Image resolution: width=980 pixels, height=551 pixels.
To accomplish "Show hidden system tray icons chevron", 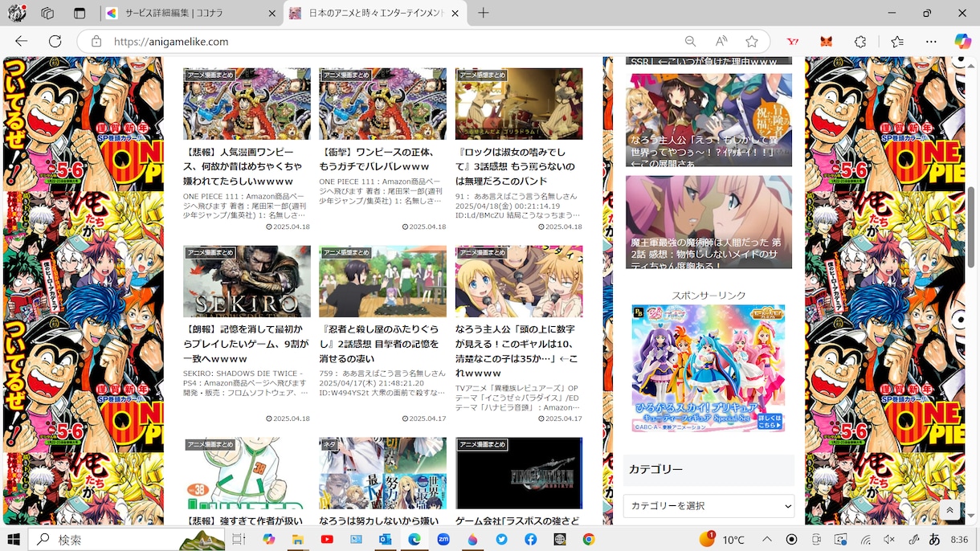I will coord(767,540).
